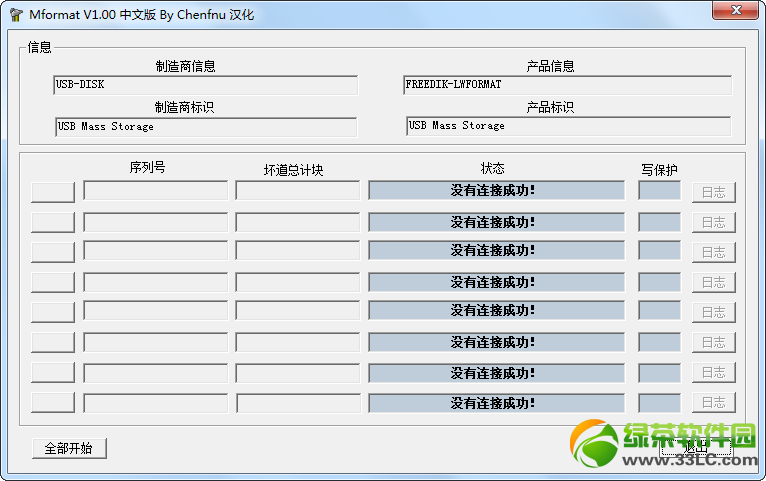Select the 坏道总计块 field in the seventh row
Screen dimensions: 766x481
[298, 374]
